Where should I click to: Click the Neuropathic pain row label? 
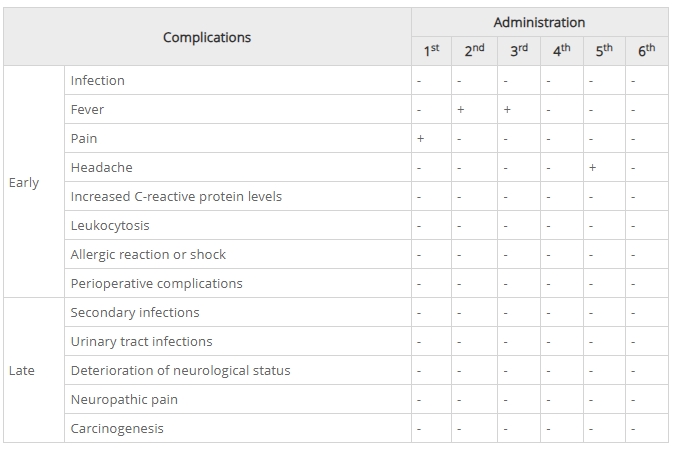click(125, 399)
